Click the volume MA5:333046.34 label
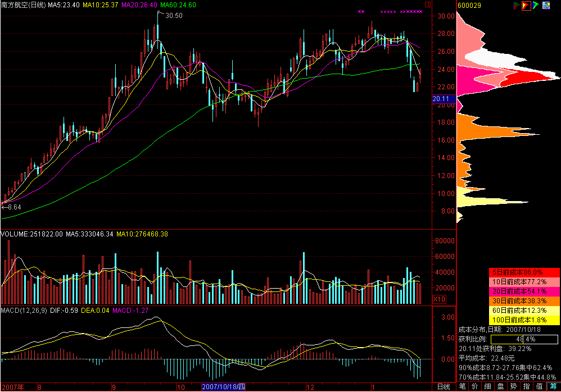The height and width of the screenshot is (392, 561). tap(89, 234)
